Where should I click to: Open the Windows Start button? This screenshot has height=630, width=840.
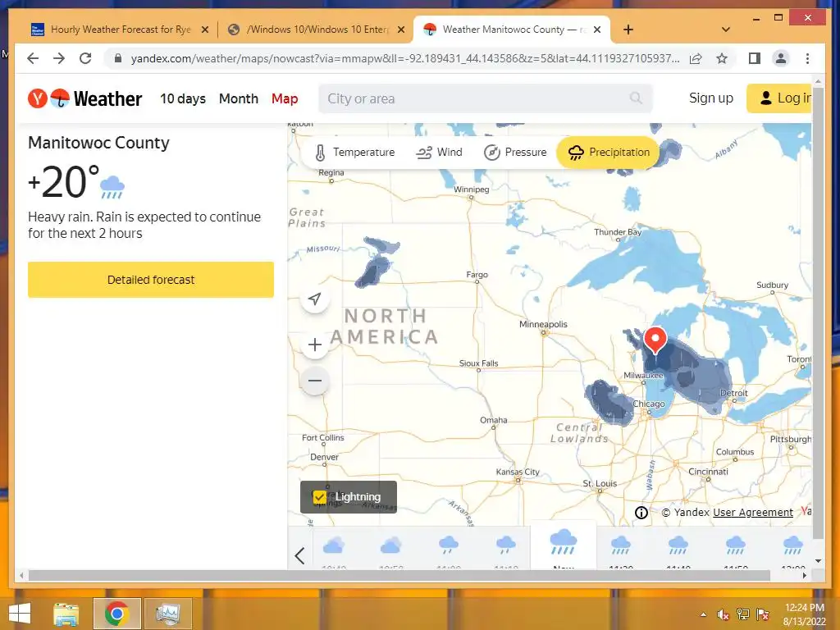click(20, 614)
